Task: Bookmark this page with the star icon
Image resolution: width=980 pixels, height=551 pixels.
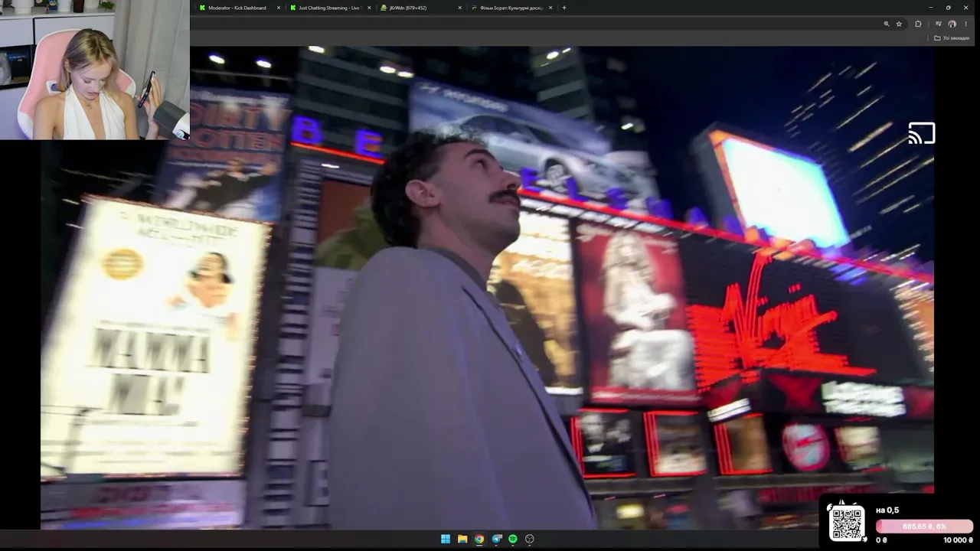Action: tap(899, 24)
